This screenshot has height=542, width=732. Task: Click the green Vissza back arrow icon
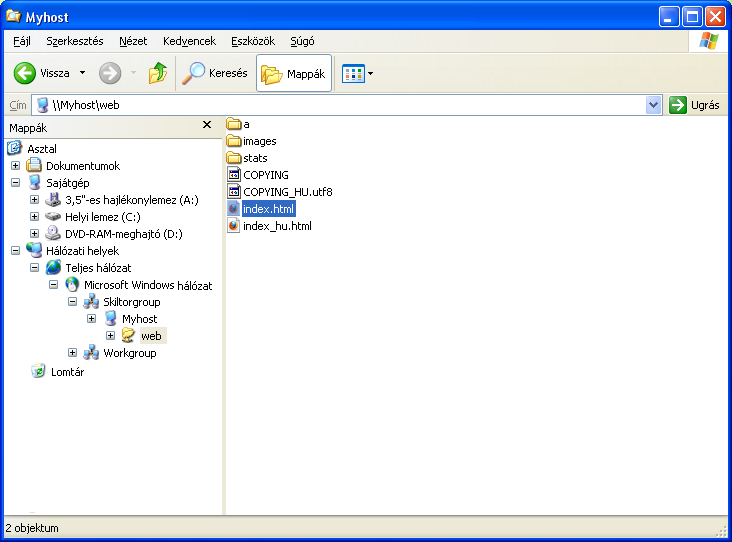(24, 73)
